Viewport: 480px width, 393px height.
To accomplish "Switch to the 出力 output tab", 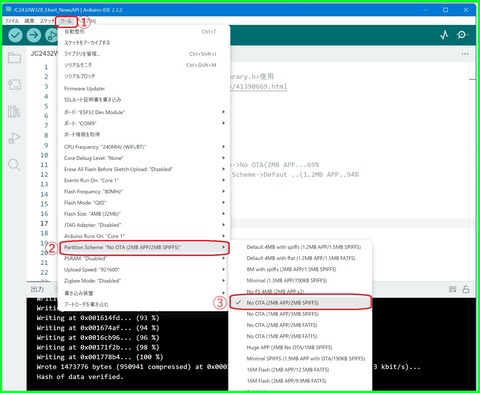I will pos(37,289).
